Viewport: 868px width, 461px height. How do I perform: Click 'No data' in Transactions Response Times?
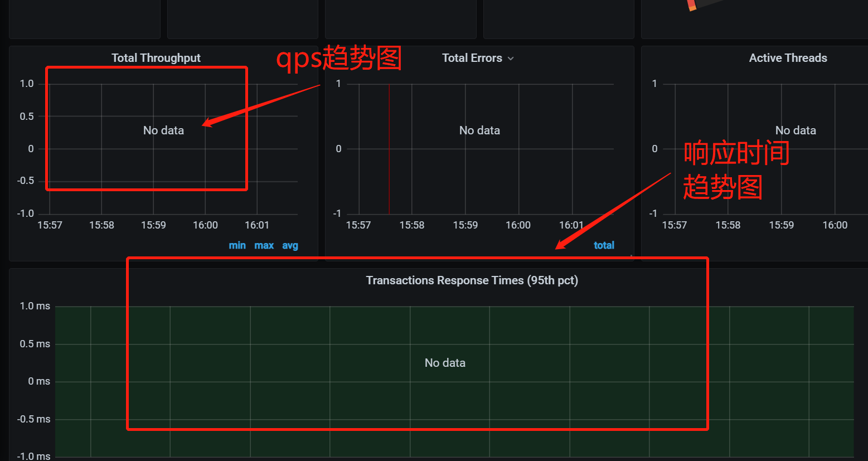[445, 363]
